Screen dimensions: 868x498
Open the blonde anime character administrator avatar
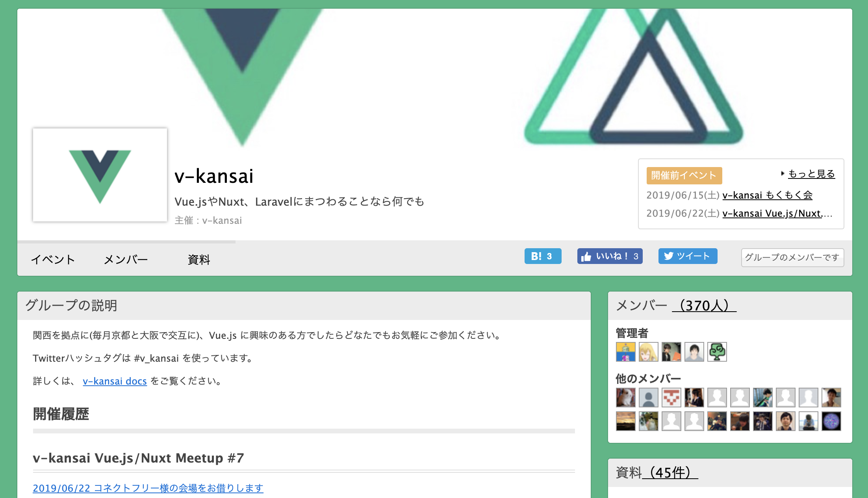coord(648,352)
